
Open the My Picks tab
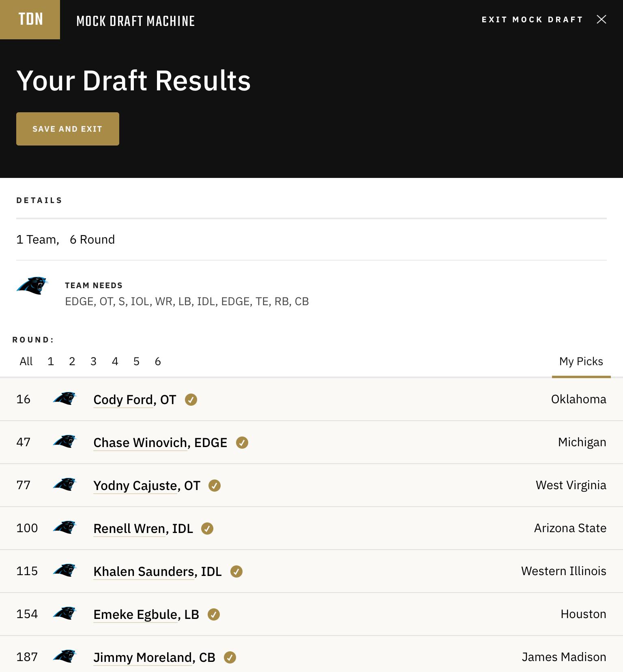[581, 362]
